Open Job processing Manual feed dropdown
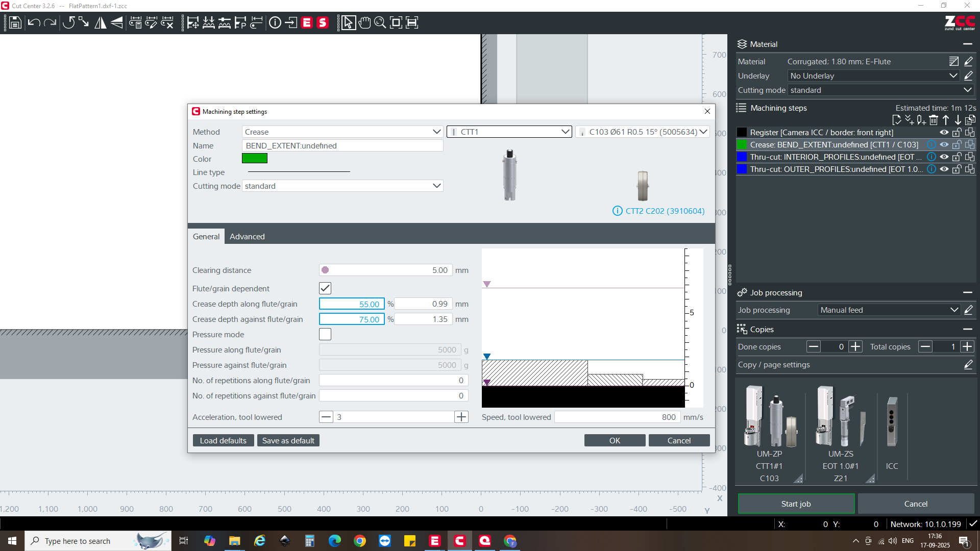The image size is (980, 551). pyautogui.click(x=889, y=310)
